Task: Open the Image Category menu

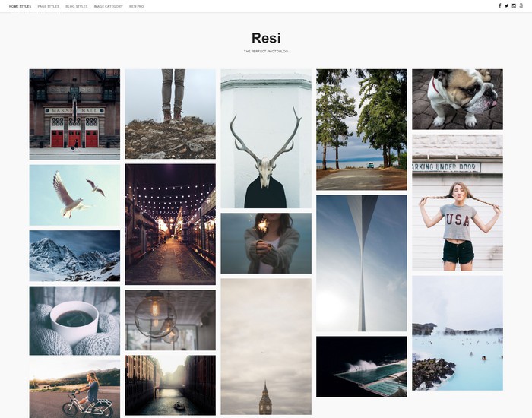Action: point(108,6)
